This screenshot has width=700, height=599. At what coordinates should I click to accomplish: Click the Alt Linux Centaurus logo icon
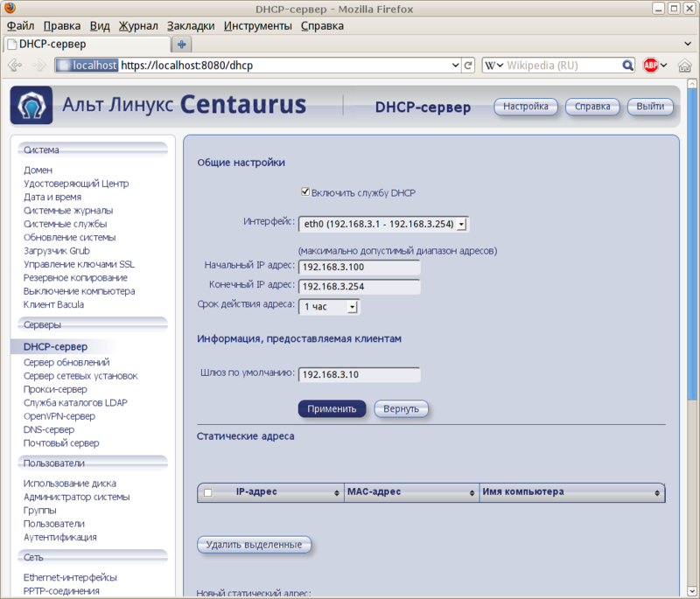(31, 105)
